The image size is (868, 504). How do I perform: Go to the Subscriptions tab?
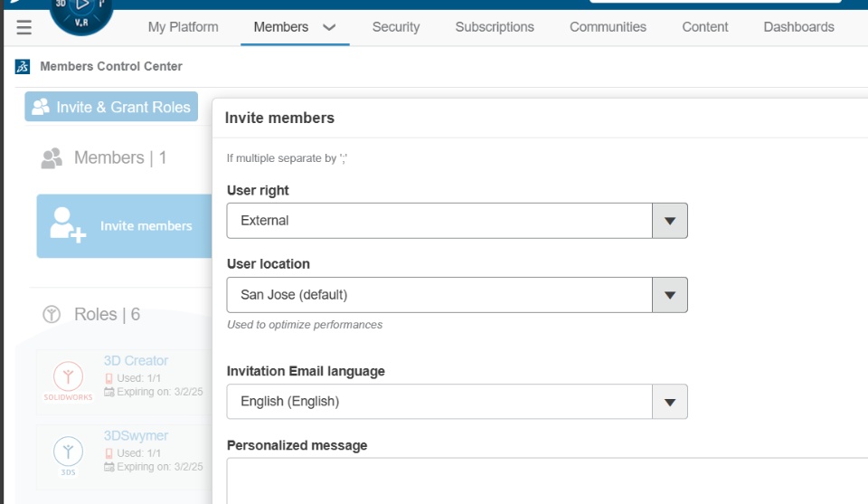point(495,27)
